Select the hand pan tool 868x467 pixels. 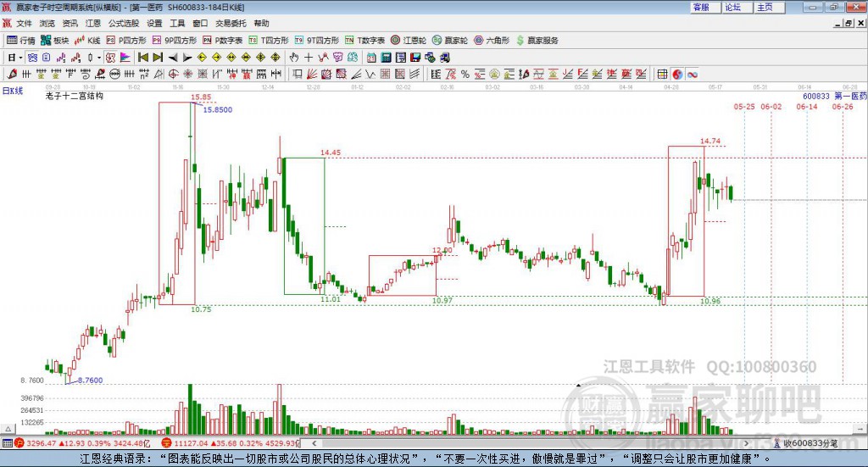[x=294, y=58]
